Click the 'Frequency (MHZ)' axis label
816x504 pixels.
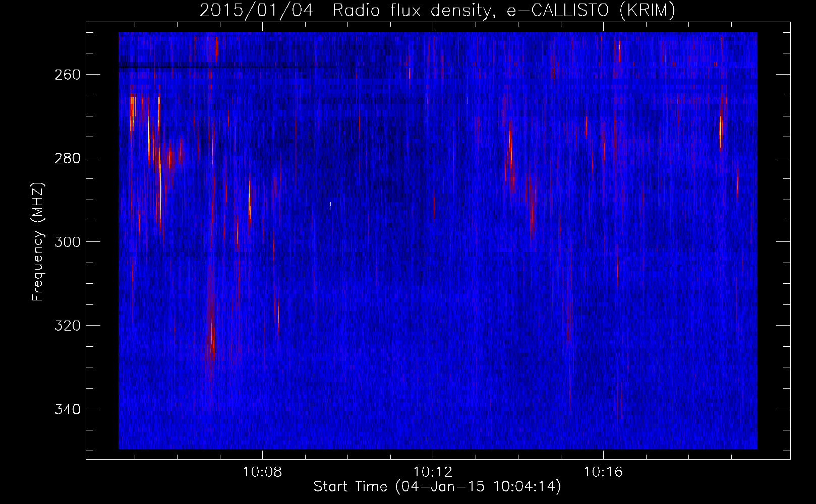click(38, 241)
